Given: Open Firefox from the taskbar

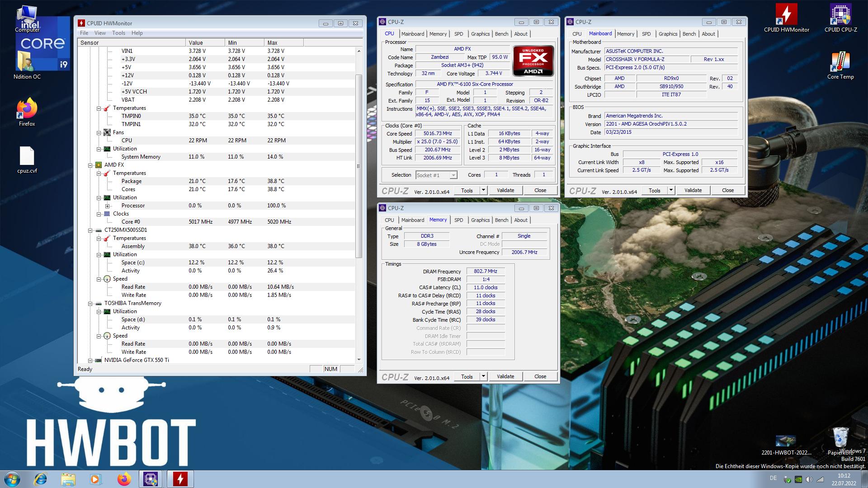Looking at the screenshot, I should 124,479.
